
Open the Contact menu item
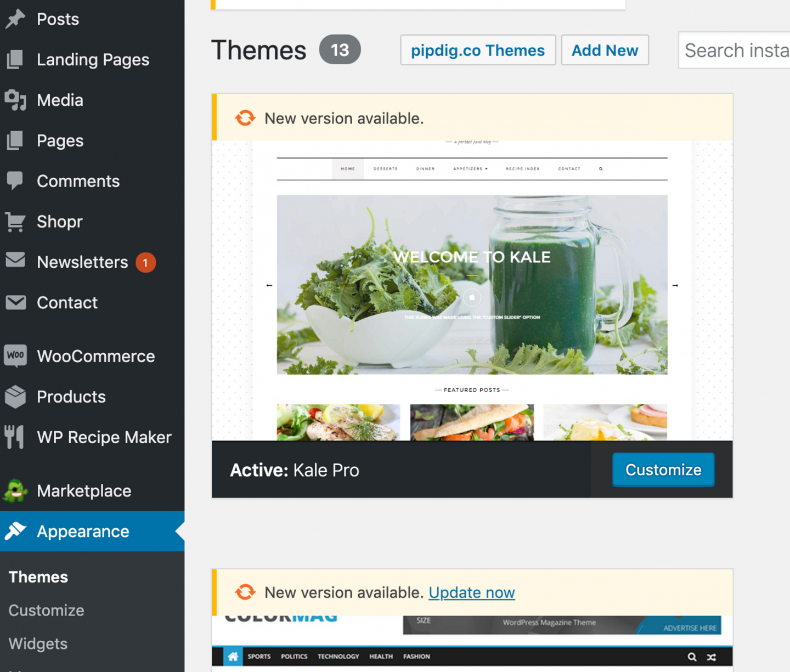click(92, 303)
